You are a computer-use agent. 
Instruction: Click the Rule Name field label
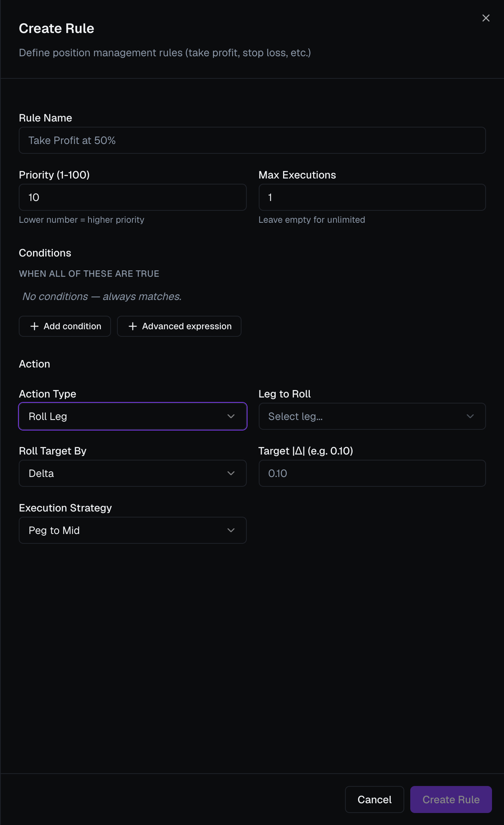pos(45,118)
